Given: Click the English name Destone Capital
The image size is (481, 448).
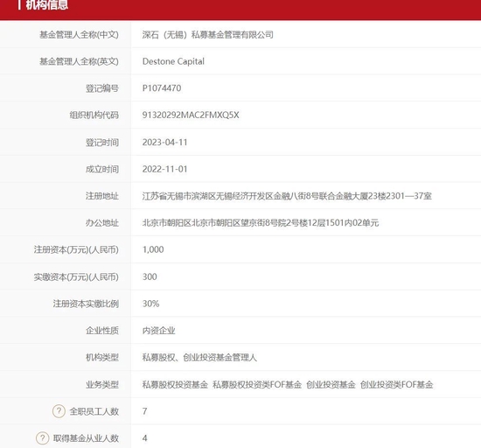Looking at the screenshot, I should coord(173,61).
